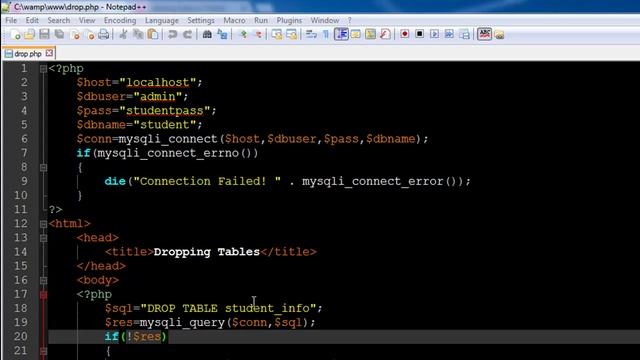
Task: Open the File menu
Action: tap(11, 20)
